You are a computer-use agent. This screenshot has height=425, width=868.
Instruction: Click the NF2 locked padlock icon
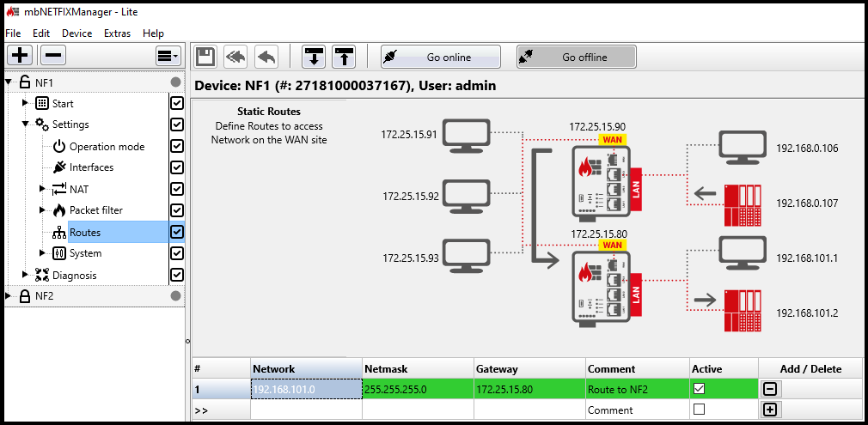(25, 296)
